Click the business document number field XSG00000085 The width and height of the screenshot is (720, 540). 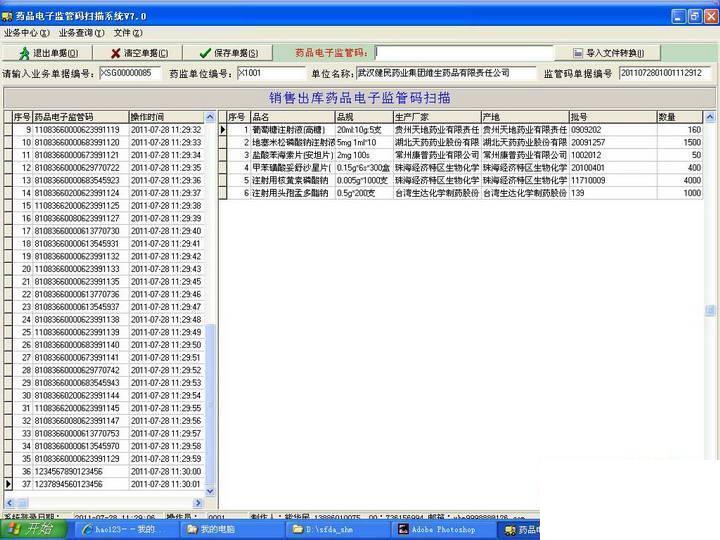130,73
